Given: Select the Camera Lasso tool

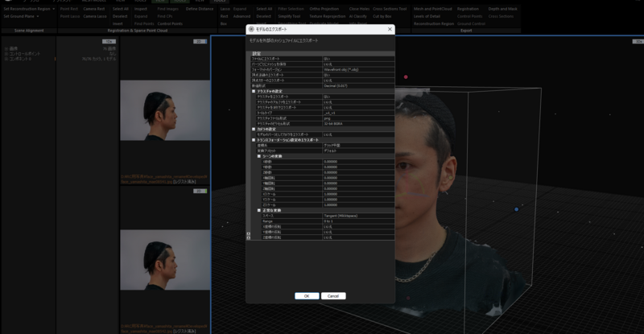Looking at the screenshot, I should [95, 16].
